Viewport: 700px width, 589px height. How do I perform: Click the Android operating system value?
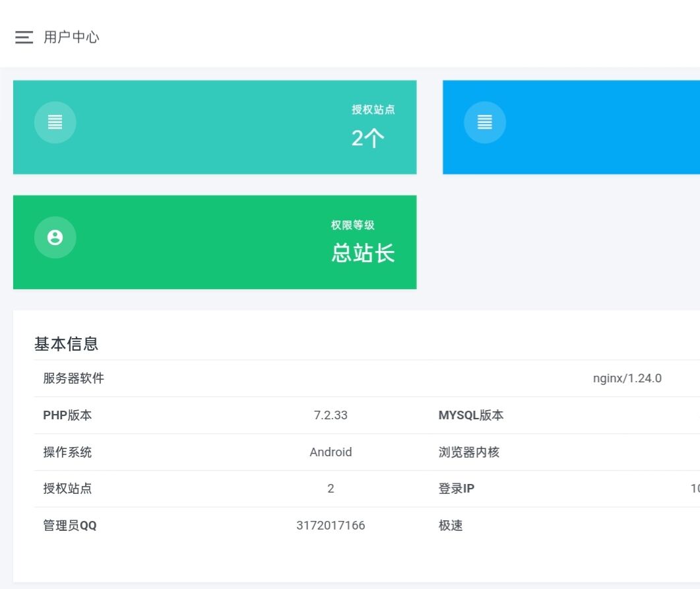pos(331,452)
